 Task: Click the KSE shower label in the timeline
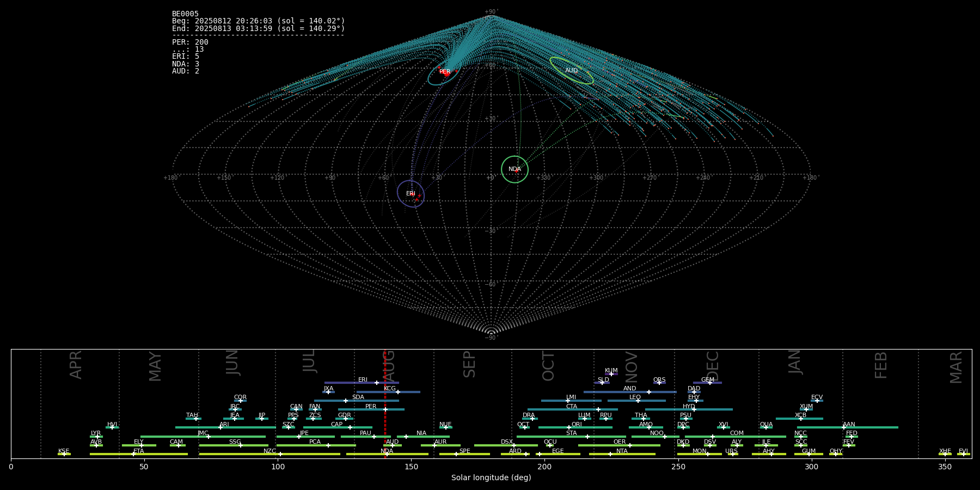[x=64, y=451]
